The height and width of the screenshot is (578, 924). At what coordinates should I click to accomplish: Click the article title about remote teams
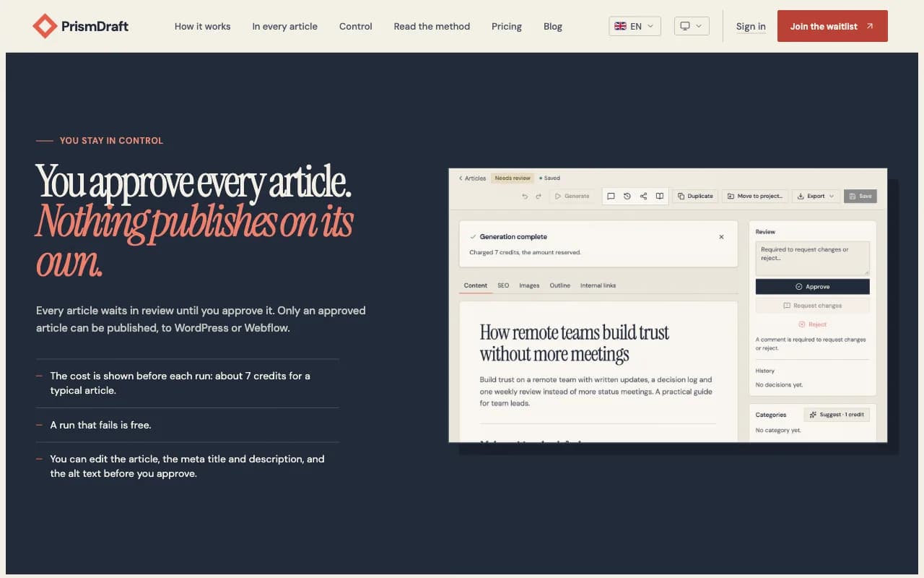575,343
